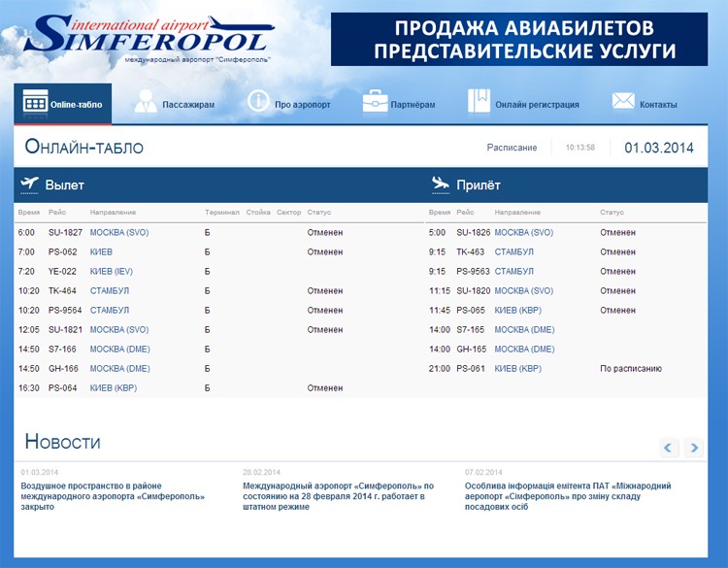Click the Продажа авиабилетов banner

[519, 39]
